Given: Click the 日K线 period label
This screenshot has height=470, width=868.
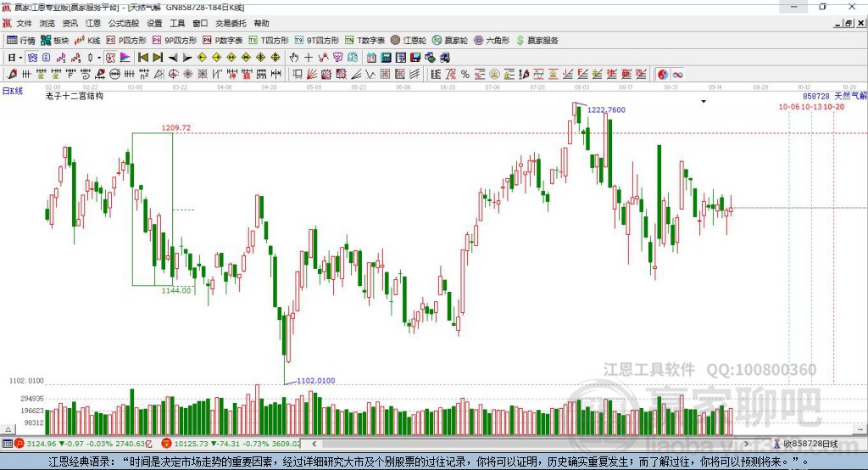Looking at the screenshot, I should pos(12,91).
